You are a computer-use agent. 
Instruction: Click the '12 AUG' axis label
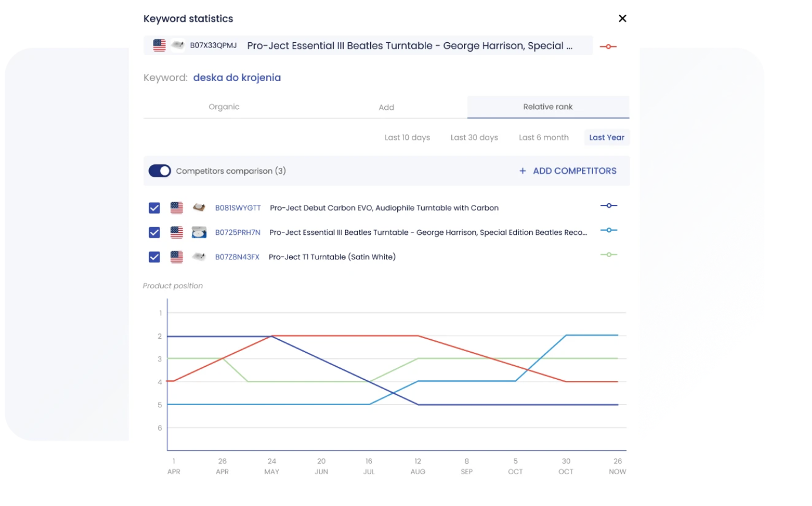pyautogui.click(x=418, y=466)
